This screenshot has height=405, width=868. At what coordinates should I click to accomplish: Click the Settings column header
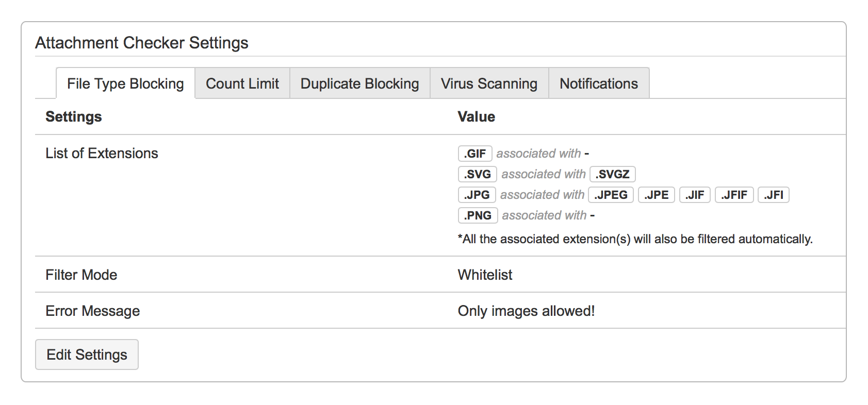tap(73, 116)
